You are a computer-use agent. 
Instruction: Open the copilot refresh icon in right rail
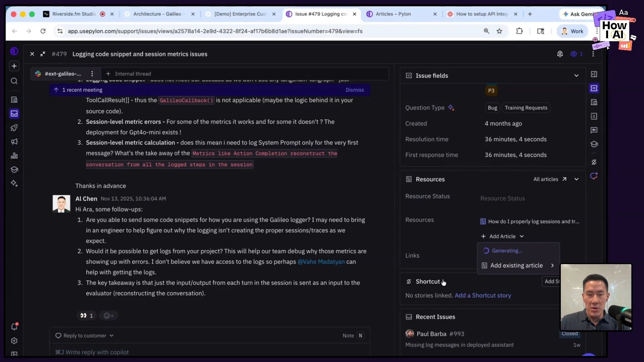594,176
